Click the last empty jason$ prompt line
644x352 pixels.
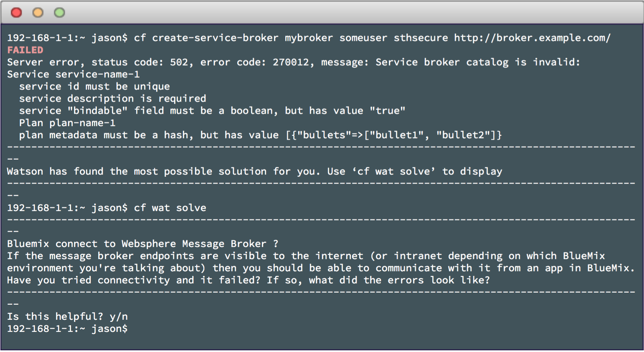67,328
